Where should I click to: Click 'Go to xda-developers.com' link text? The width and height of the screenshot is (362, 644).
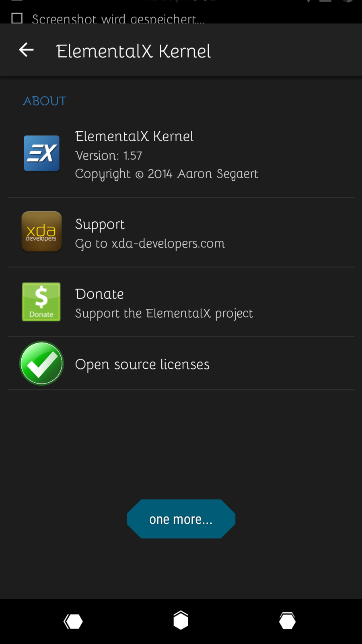click(x=150, y=244)
